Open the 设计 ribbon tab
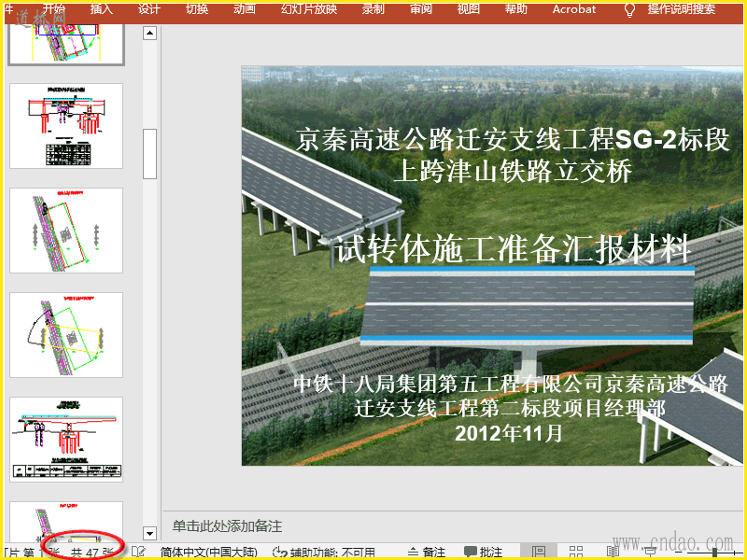Screen dimensions: 747x560 click(x=149, y=9)
